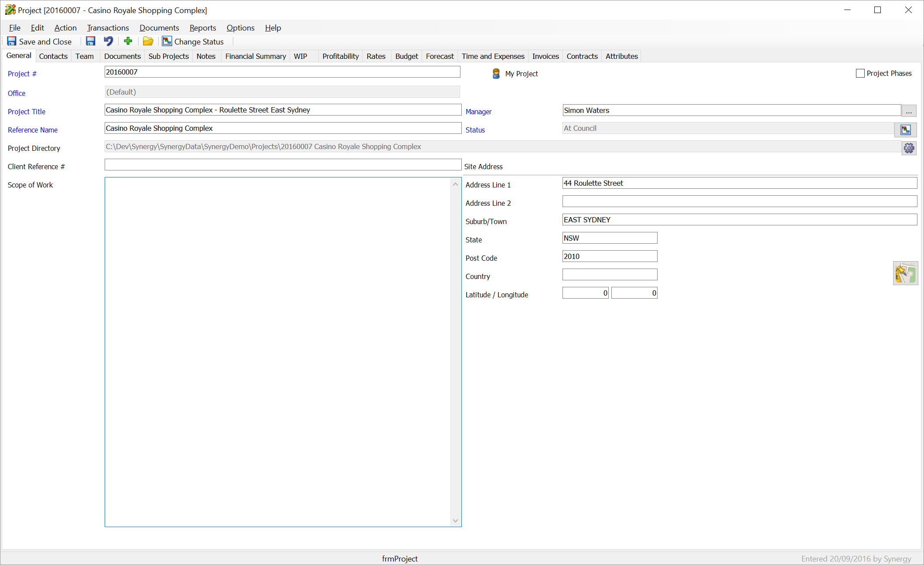The width and height of the screenshot is (924, 565).
Task: Click status change icon beside At Council
Action: pos(905,129)
